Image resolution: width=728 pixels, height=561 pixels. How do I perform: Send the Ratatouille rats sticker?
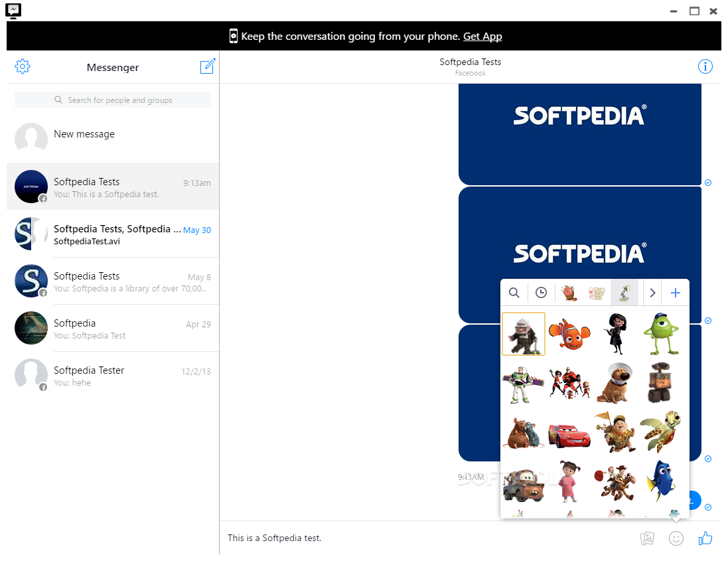524,432
